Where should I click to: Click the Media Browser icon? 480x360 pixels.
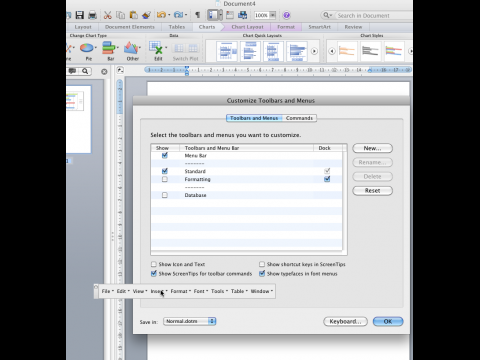(x=243, y=15)
